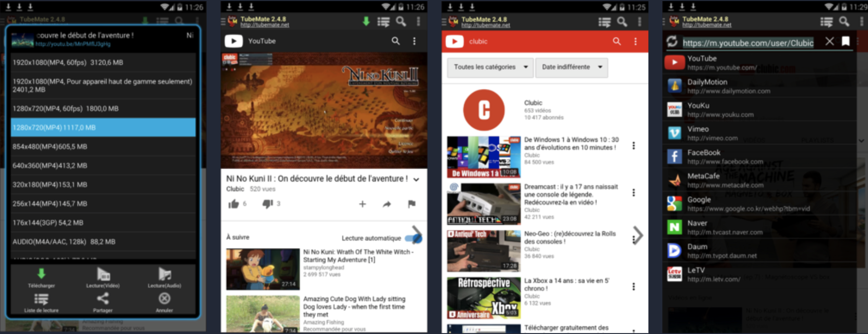Image resolution: width=868 pixels, height=334 pixels.
Task: Open Daum from the site list
Action: pos(759,251)
